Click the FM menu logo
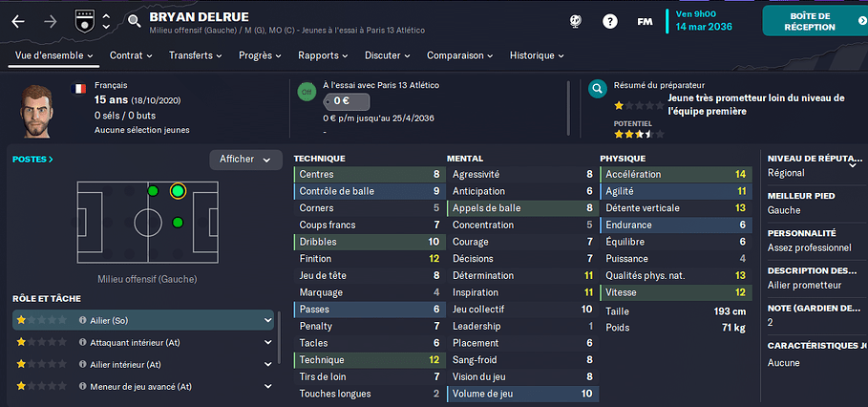 [x=645, y=22]
